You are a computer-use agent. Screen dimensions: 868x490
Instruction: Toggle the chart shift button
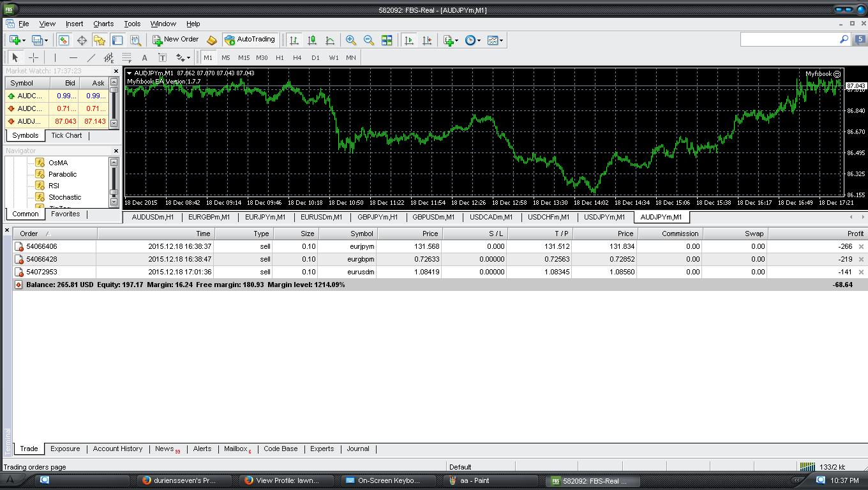click(427, 40)
